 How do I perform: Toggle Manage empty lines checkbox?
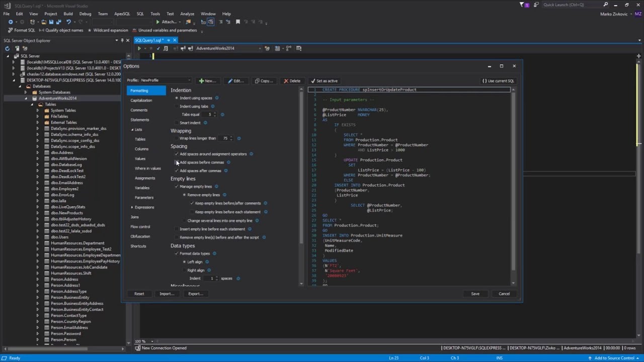click(177, 187)
